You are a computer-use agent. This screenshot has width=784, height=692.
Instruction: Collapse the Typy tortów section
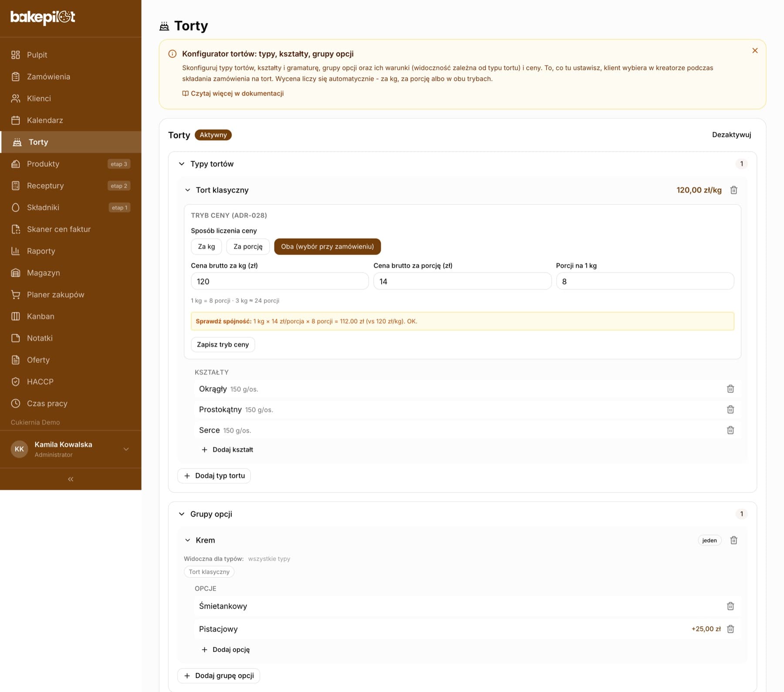182,164
